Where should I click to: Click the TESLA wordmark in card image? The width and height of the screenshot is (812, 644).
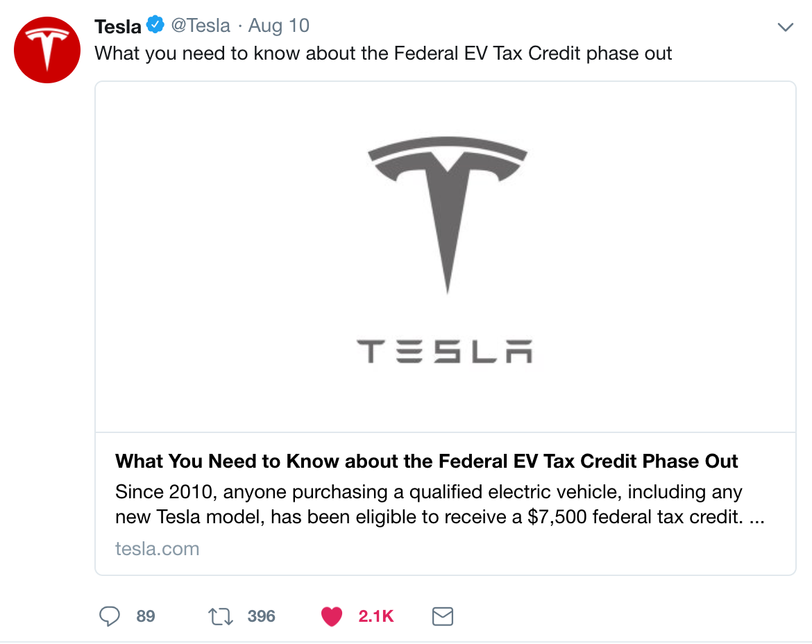445,352
